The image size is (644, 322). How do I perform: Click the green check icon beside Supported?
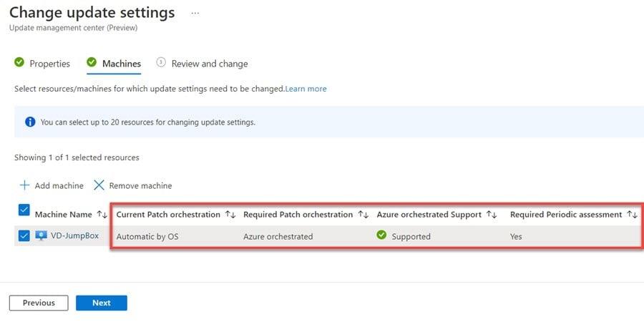pyautogui.click(x=381, y=235)
